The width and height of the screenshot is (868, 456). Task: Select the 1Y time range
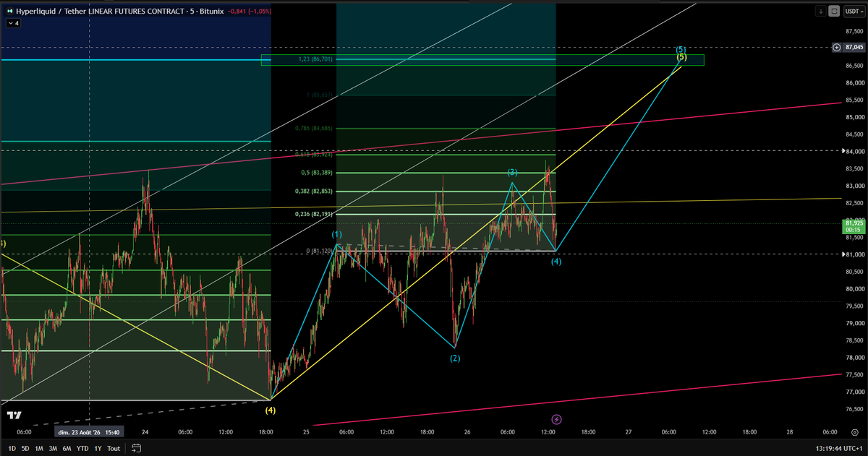[x=98, y=448]
